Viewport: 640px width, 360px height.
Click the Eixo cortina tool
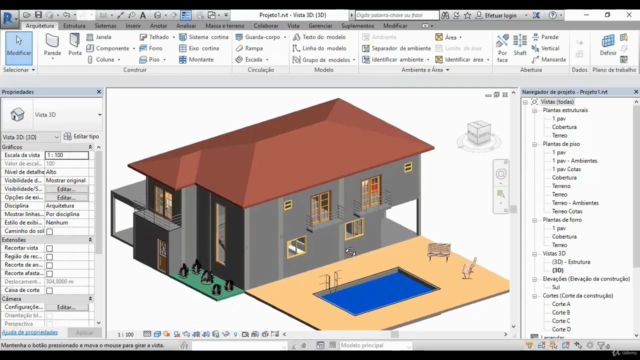click(199, 48)
